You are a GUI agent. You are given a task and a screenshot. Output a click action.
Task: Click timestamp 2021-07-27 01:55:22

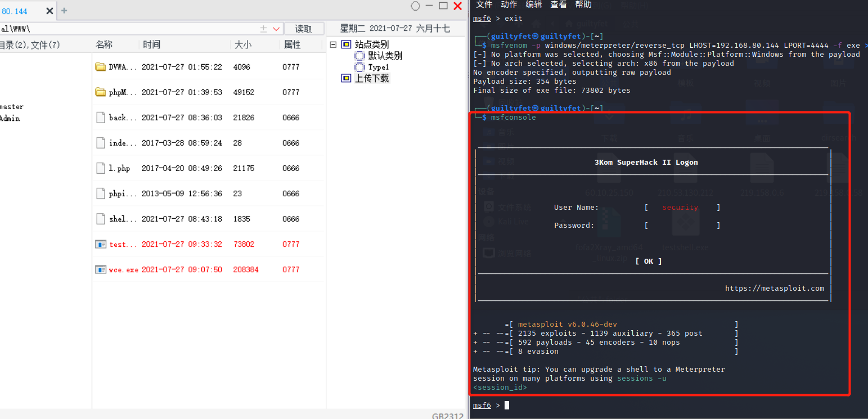[182, 67]
